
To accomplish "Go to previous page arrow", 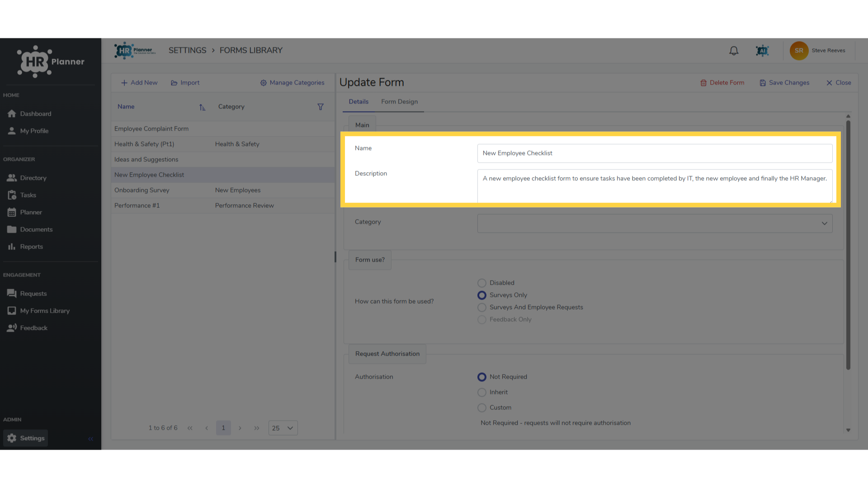I will pos(207,428).
